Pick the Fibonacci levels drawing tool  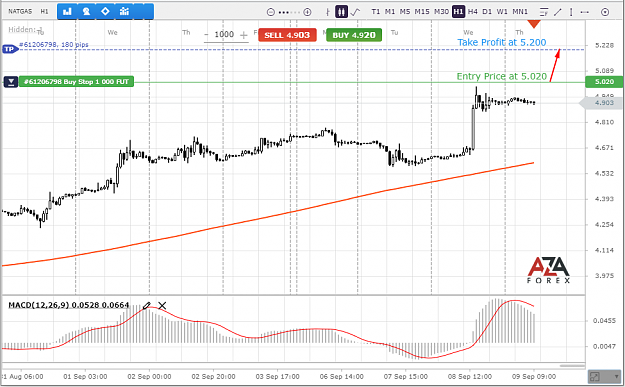click(544, 12)
